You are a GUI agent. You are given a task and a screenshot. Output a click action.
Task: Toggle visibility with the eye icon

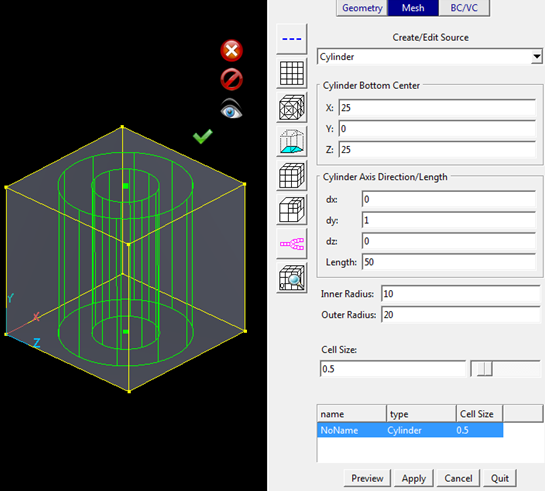[231, 109]
